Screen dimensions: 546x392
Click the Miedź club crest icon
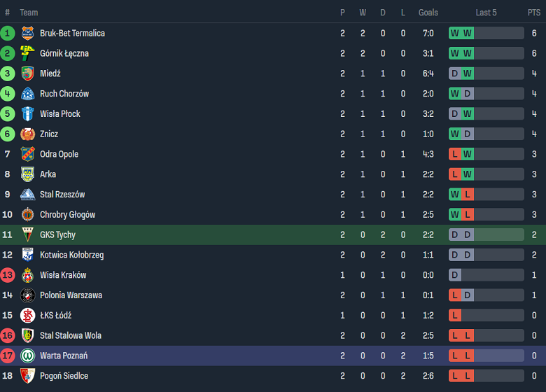(27, 73)
